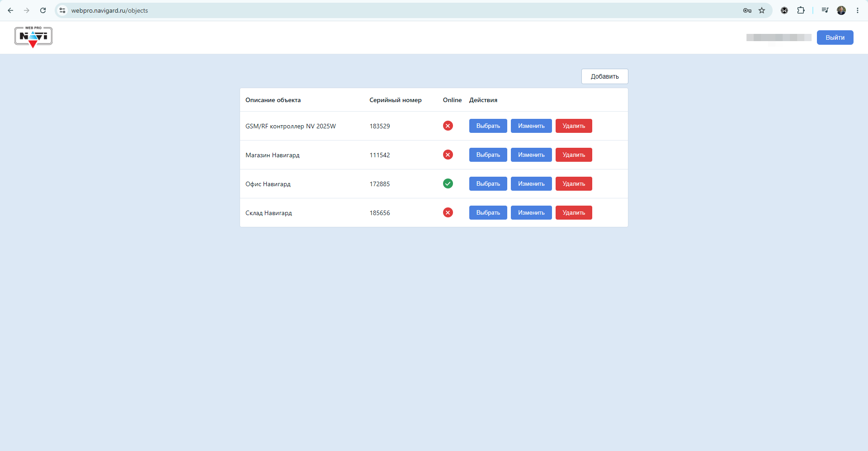Pick Склад Навигард with Выбрать
The image size is (868, 451).
tap(488, 213)
